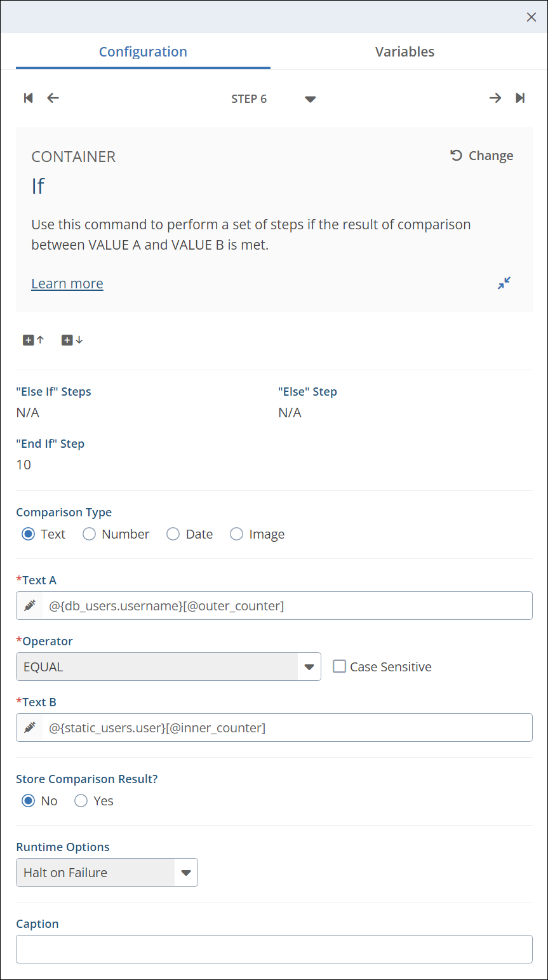Expand the EQUAL operator dropdown
Image resolution: width=548 pixels, height=980 pixels.
[309, 667]
